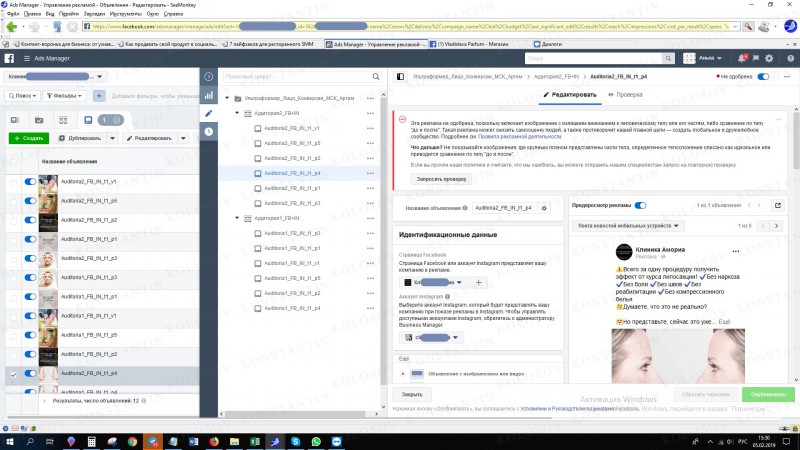The width and height of the screenshot is (800, 450).
Task: Show next placement preview arrow
Action: coord(777,226)
